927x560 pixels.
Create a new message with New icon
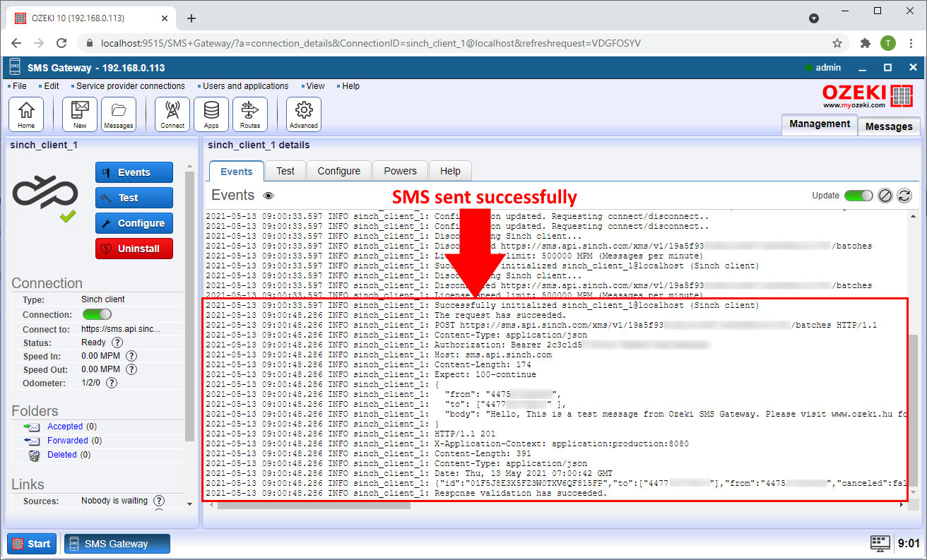(80, 114)
